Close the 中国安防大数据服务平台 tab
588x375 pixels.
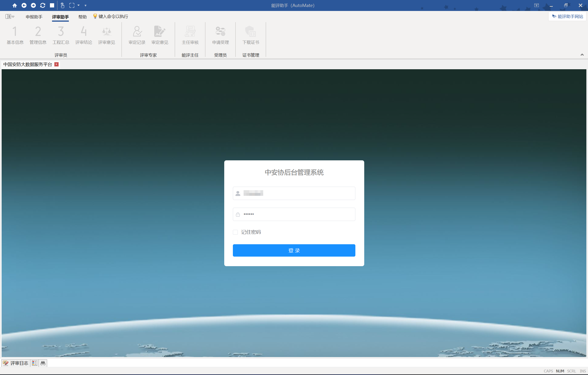[56, 64]
